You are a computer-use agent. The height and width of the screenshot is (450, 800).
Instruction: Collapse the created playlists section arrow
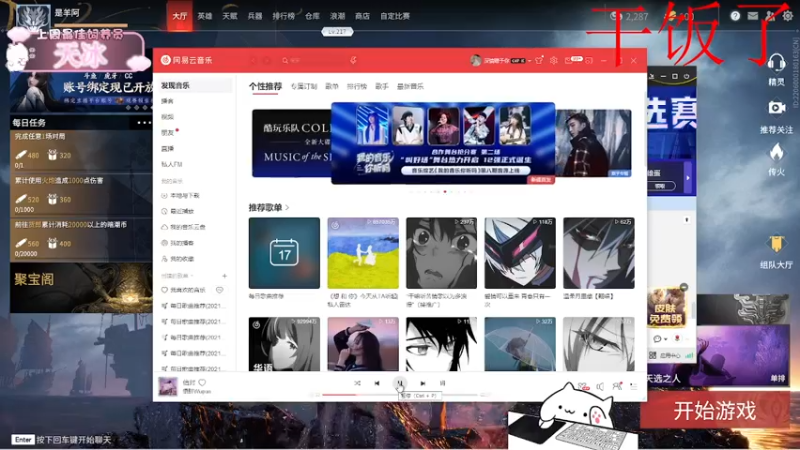192,276
